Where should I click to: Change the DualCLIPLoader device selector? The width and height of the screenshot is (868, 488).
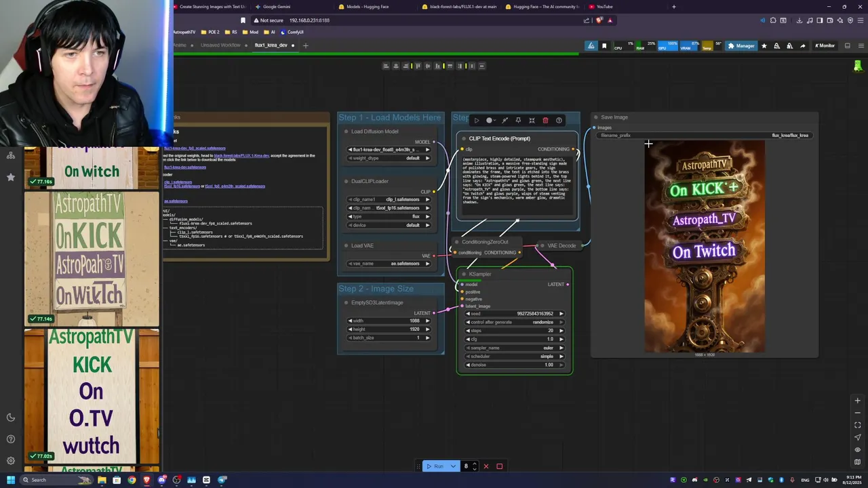389,225
